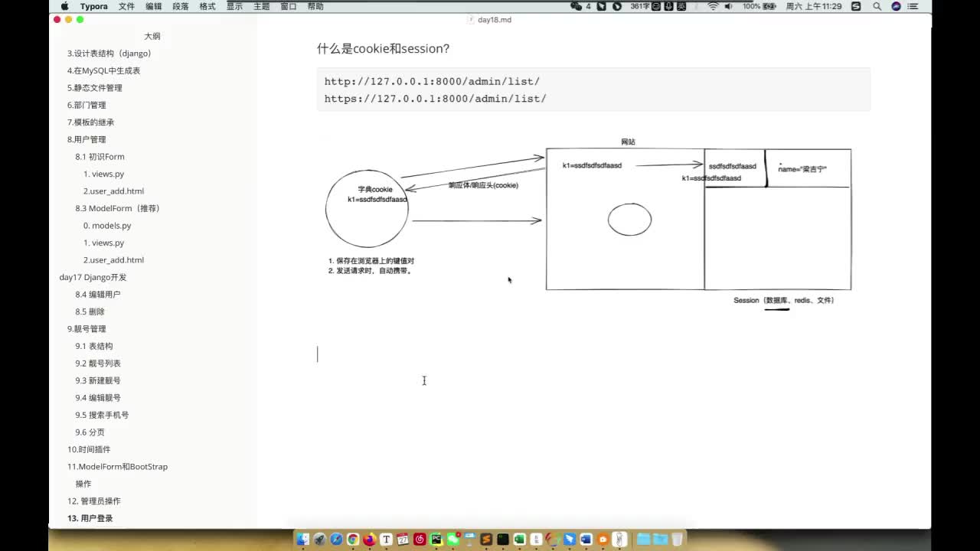Click the volume icon in menu bar
The height and width of the screenshot is (551, 980).
click(728, 6)
